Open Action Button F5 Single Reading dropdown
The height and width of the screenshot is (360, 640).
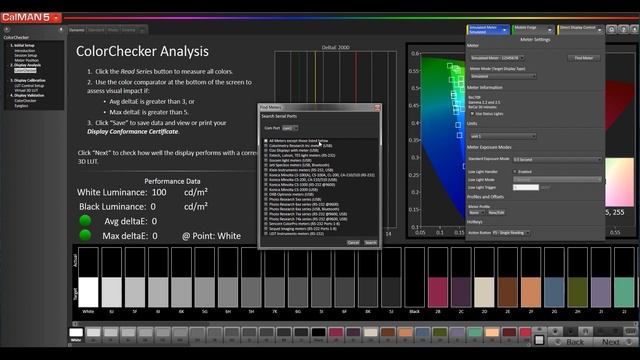(511, 233)
